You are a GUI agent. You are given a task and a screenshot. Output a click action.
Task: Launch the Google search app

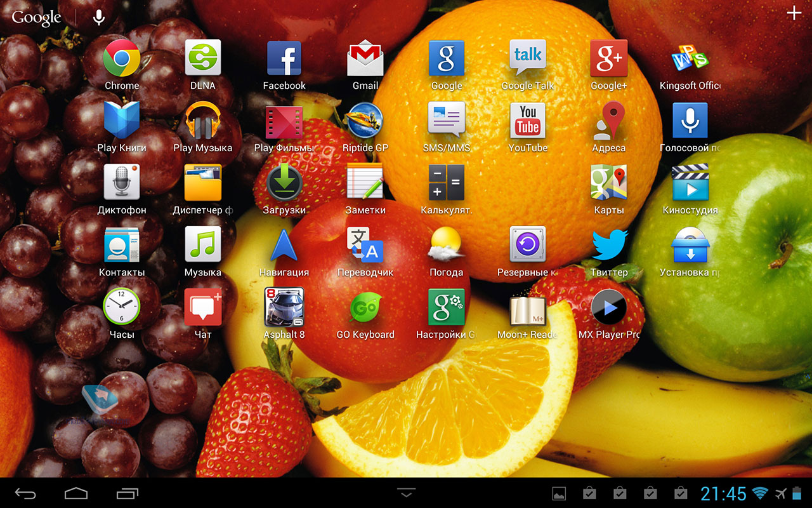tap(447, 58)
